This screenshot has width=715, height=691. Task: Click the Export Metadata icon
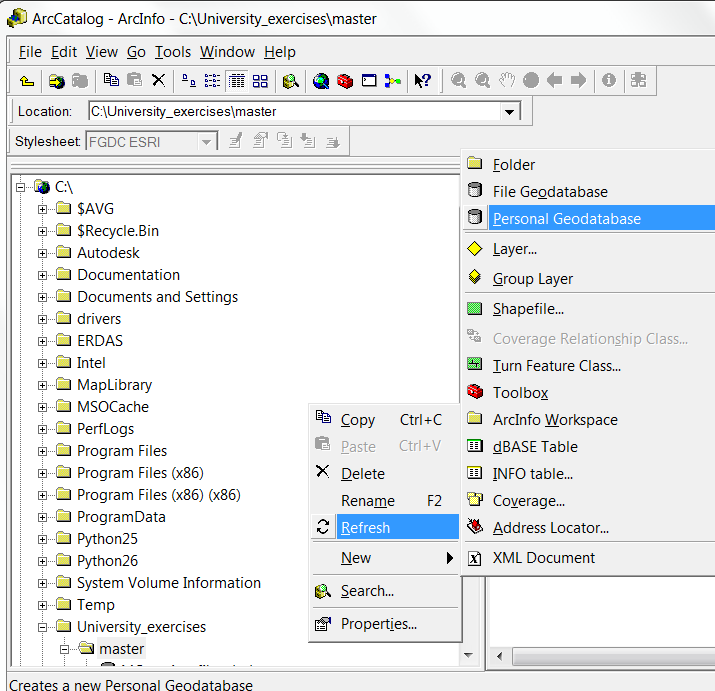point(333,142)
